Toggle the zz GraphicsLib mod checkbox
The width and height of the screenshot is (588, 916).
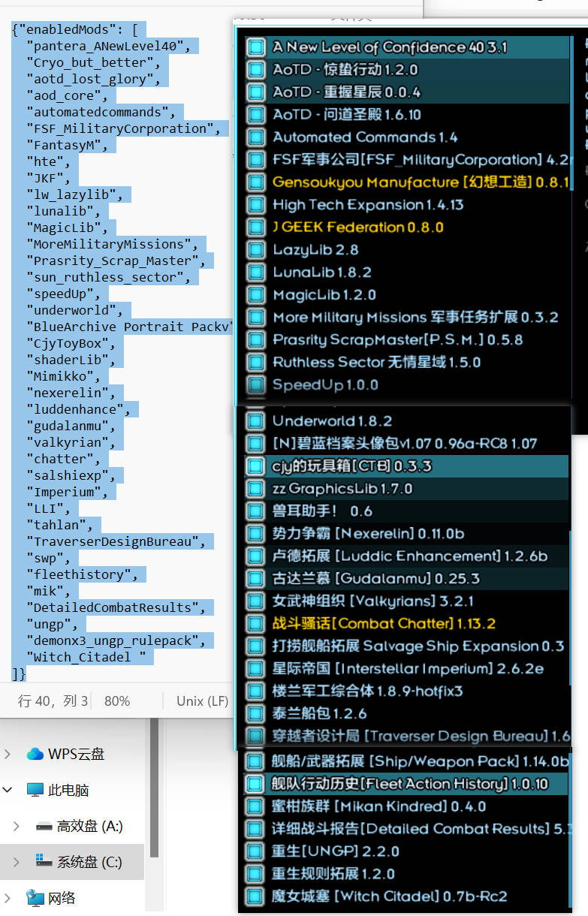(256, 489)
